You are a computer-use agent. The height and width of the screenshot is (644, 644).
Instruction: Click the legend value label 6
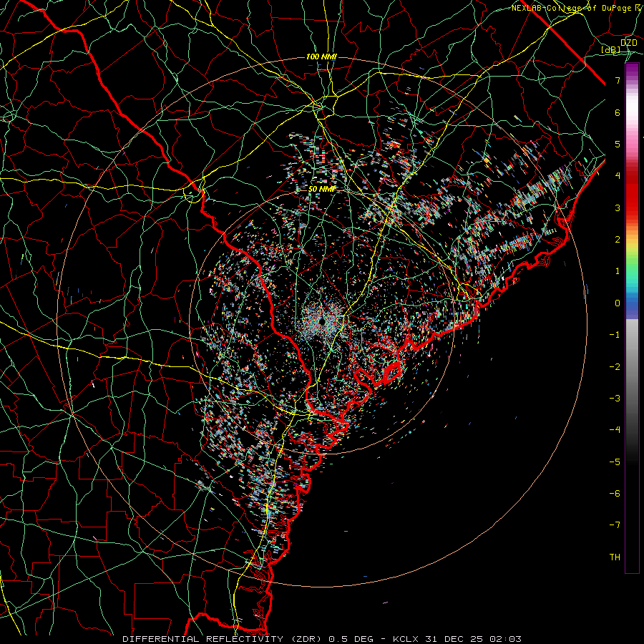[618, 112]
